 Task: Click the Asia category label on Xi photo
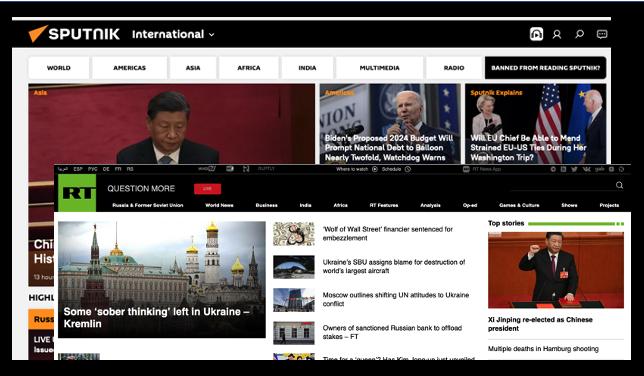point(40,92)
